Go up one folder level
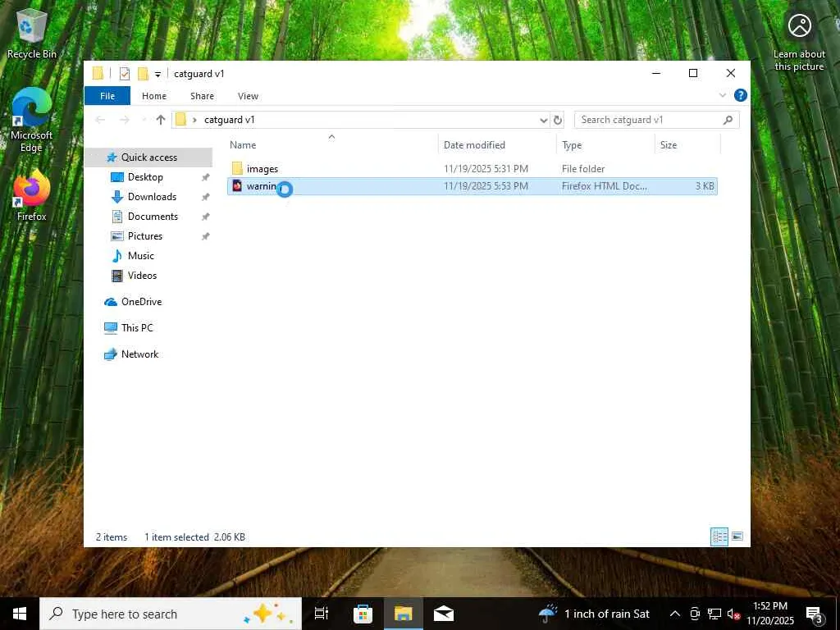The image size is (840, 630). click(160, 120)
